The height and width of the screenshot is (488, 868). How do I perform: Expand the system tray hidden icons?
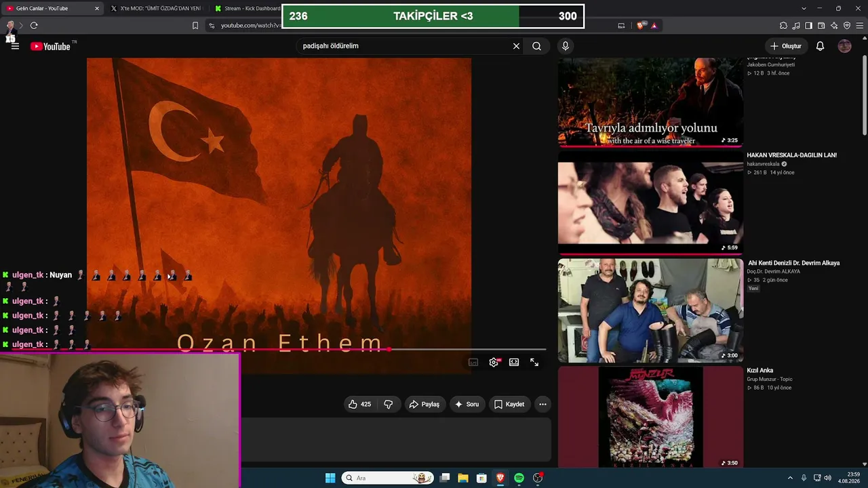[x=790, y=478]
